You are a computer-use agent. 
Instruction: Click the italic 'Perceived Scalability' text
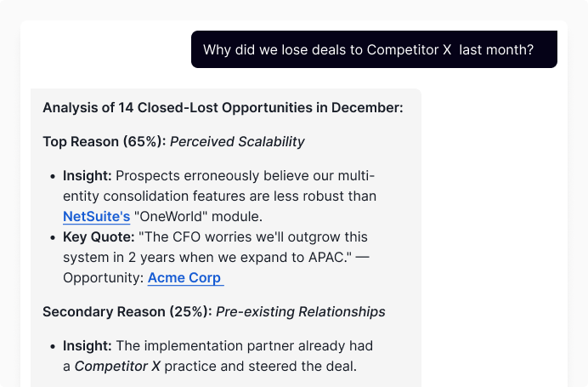237,142
